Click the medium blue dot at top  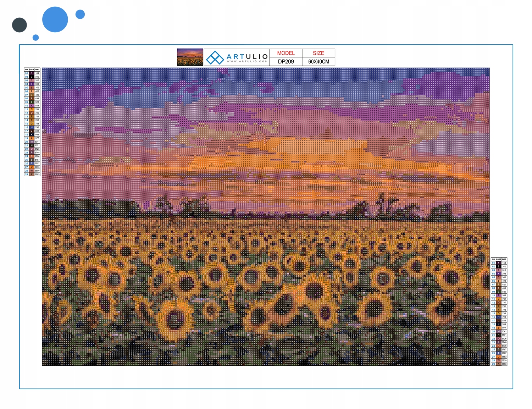(80, 14)
